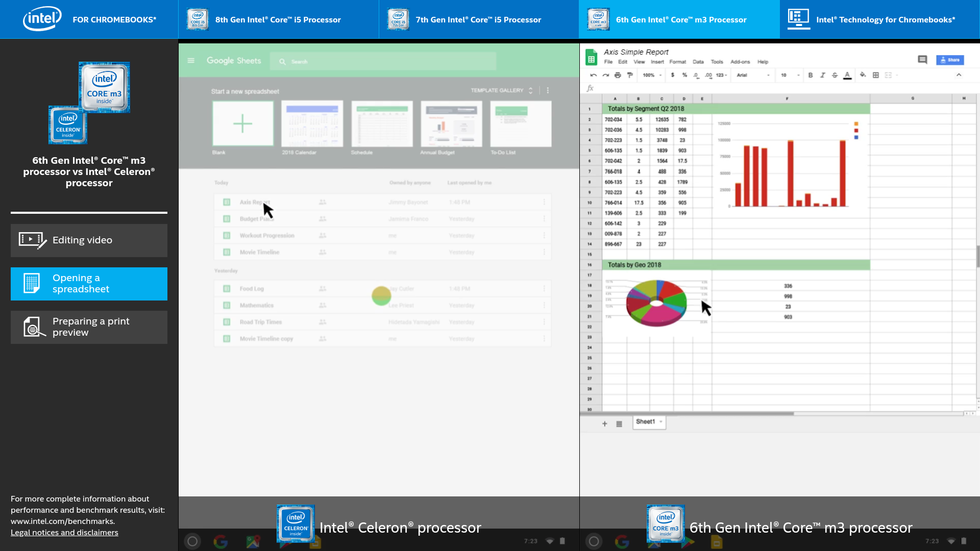Click the launcher circle in Celeron shelf
This screenshot has height=551, width=980.
tap(192, 541)
